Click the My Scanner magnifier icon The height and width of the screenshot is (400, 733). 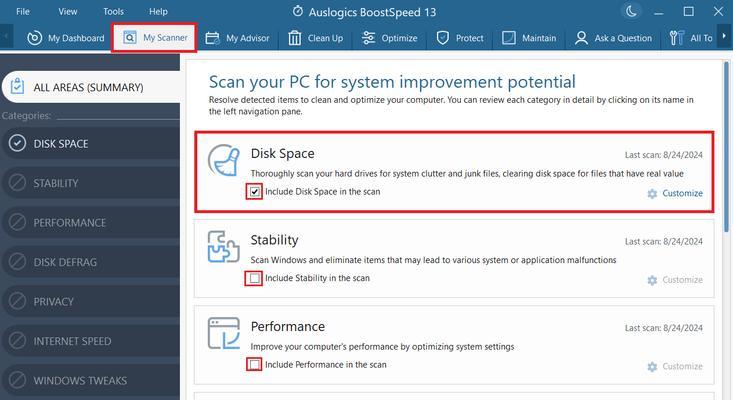[x=129, y=38]
